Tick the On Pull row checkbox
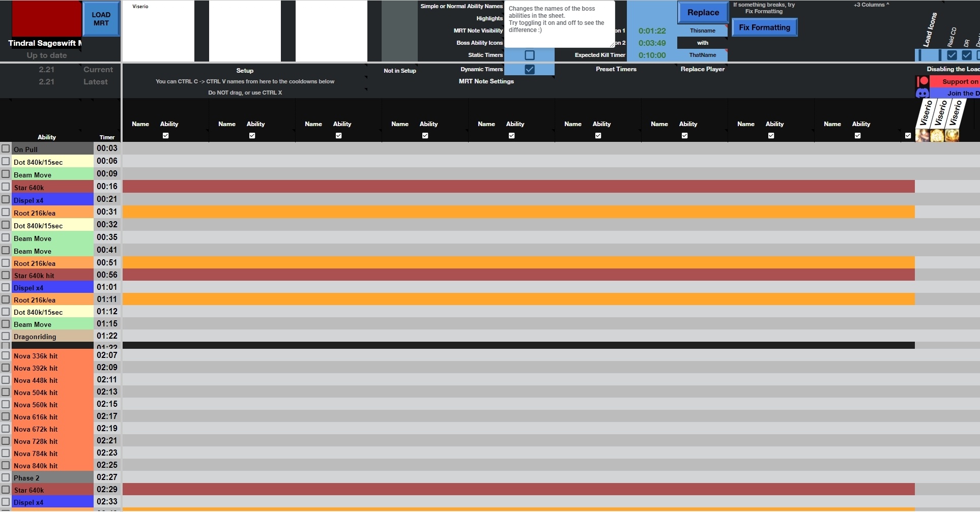The image size is (980, 512). (x=6, y=148)
